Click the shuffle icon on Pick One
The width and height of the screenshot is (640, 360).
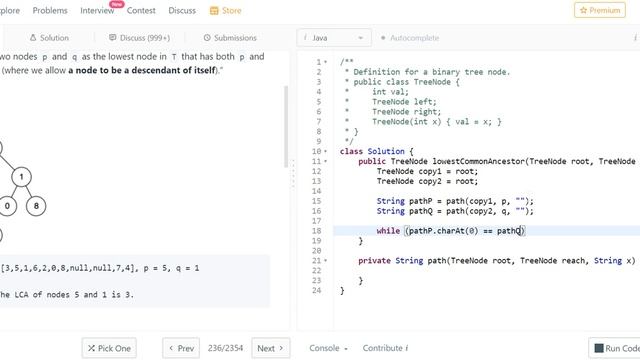tap(91, 348)
